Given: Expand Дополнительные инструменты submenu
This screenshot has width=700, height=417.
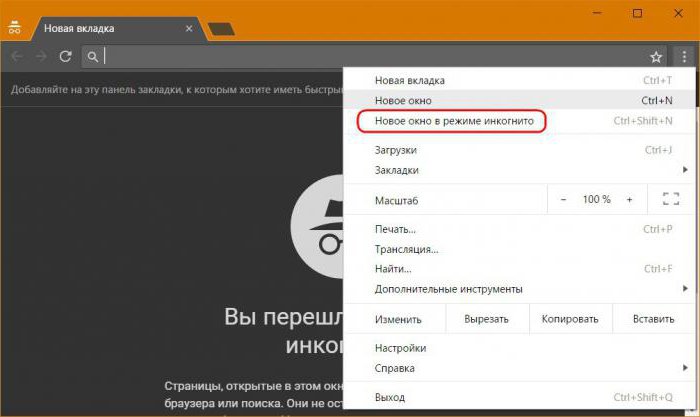Looking at the screenshot, I should (x=519, y=289).
